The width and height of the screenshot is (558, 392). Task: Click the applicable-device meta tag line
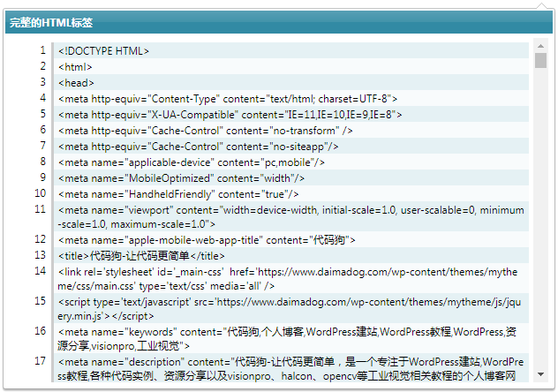(x=192, y=162)
